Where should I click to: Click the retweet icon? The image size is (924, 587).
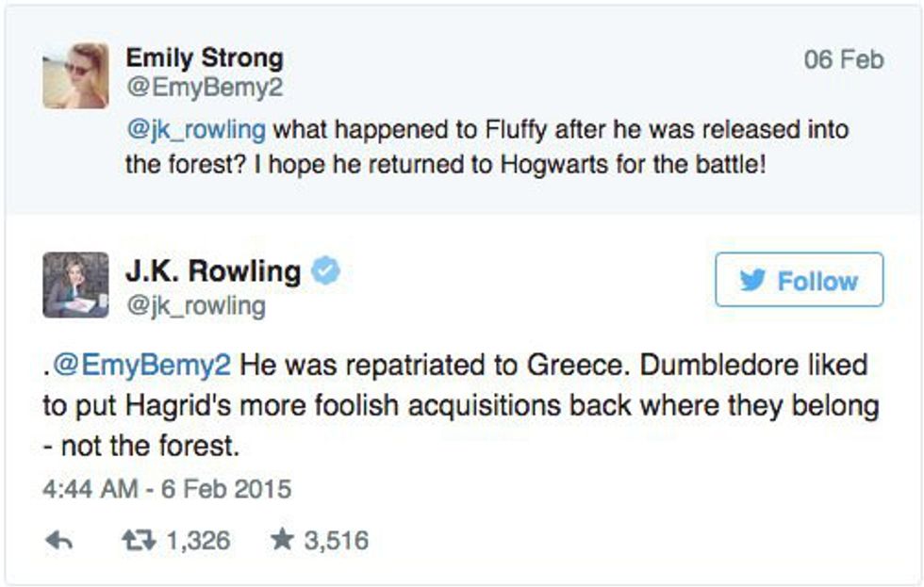[x=139, y=540]
